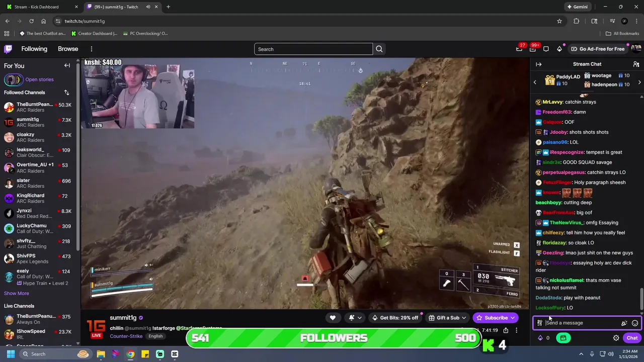Open the Prime loot crown icon
The image size is (644, 362).
point(519,49)
